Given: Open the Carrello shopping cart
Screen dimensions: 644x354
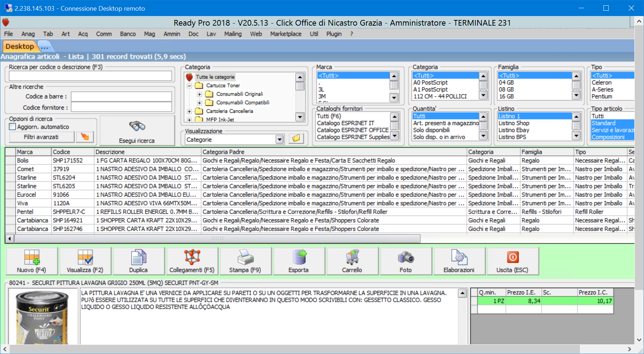Looking at the screenshot, I should click(x=352, y=261).
